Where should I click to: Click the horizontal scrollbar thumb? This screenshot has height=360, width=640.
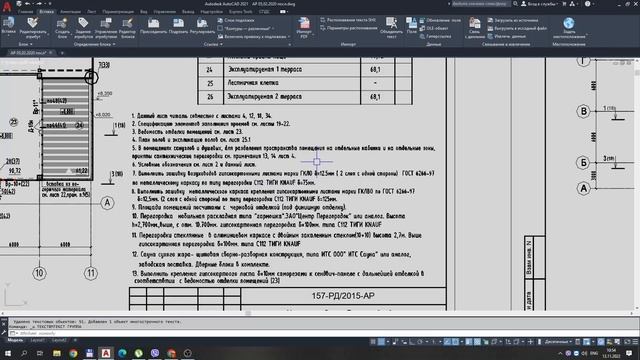coord(248,313)
